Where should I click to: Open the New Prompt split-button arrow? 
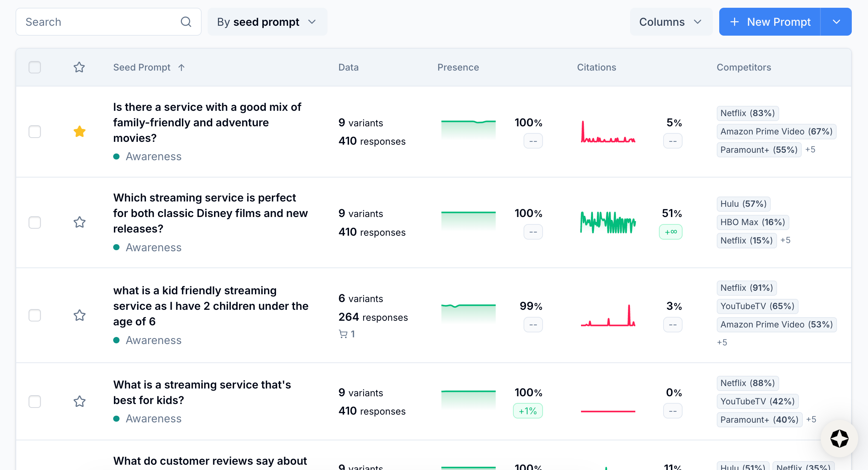click(x=836, y=22)
